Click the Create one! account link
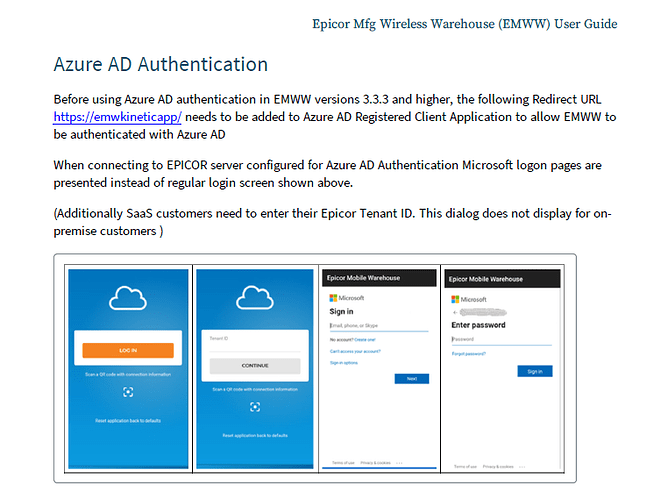This screenshot has width=668, height=500. 365,340
